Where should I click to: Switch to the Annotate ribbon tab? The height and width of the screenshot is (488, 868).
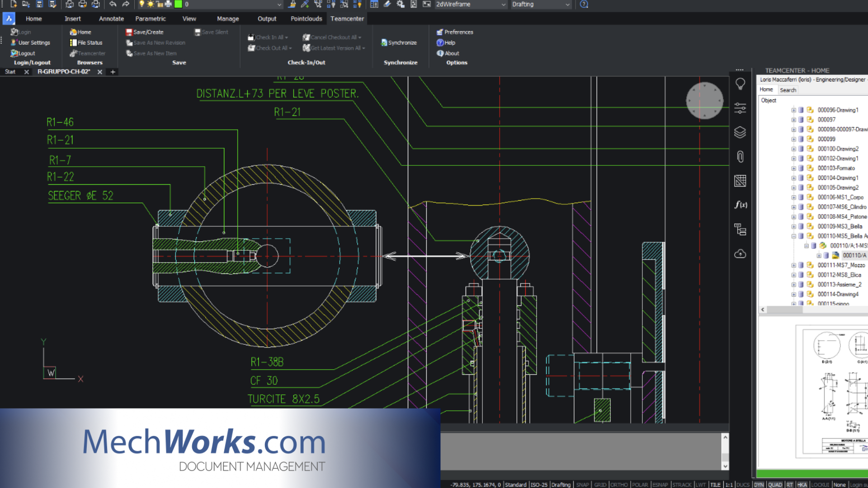point(111,19)
